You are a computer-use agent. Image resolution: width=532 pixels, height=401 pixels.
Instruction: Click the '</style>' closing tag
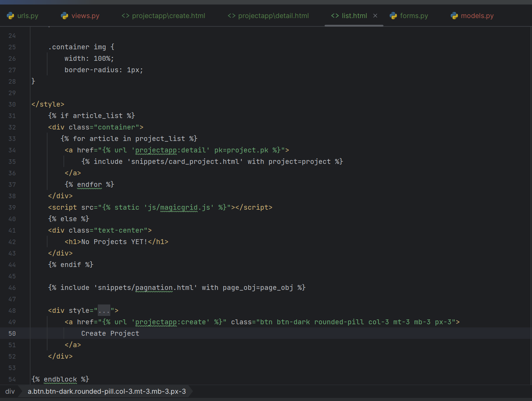click(x=48, y=105)
